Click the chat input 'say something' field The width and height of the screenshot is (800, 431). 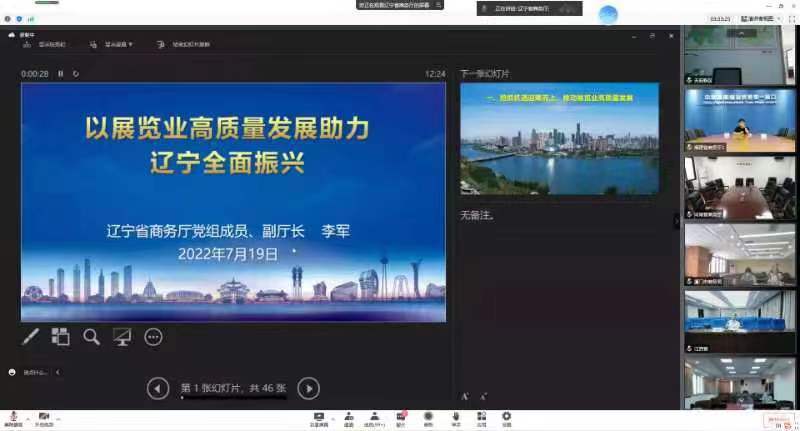35,373
